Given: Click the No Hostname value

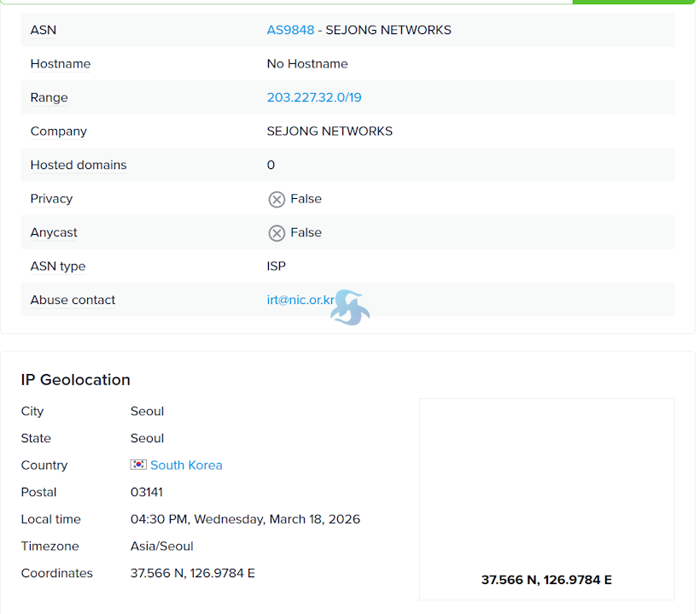Looking at the screenshot, I should (307, 64).
